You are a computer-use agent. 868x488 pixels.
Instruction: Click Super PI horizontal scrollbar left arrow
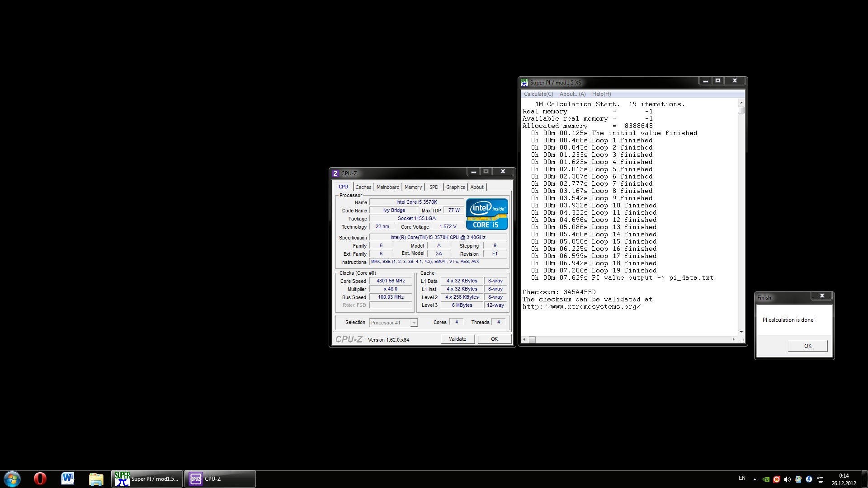point(524,339)
